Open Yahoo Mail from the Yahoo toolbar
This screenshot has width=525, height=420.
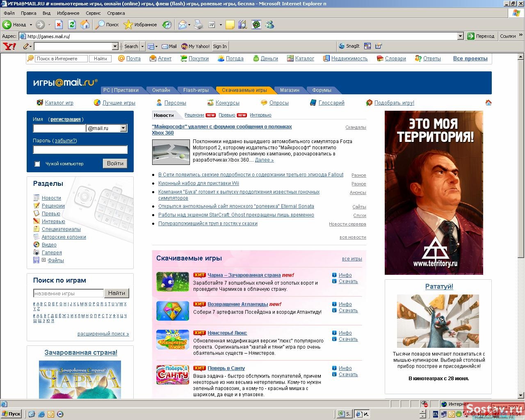pos(169,46)
